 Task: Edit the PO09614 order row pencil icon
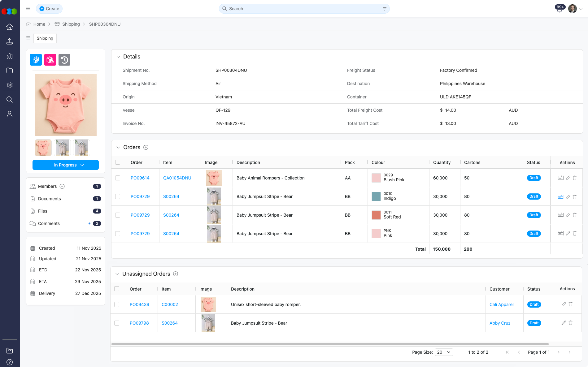coord(568,178)
